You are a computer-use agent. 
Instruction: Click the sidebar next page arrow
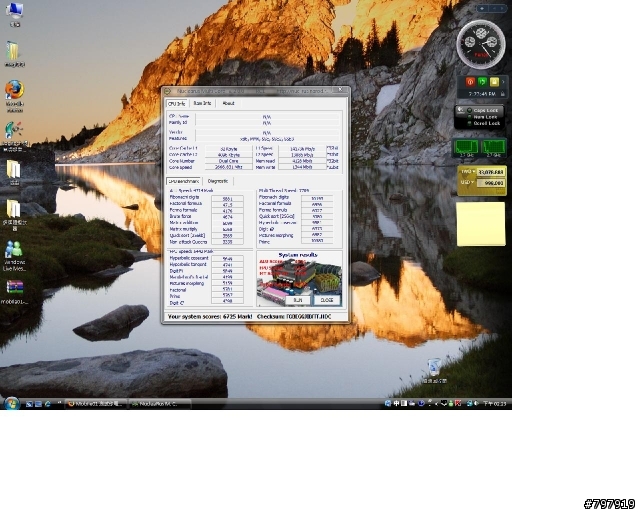pyautogui.click(x=501, y=9)
